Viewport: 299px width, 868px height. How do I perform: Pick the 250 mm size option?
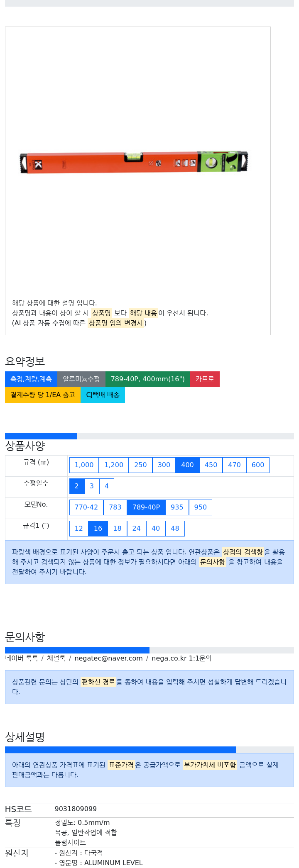point(140,465)
